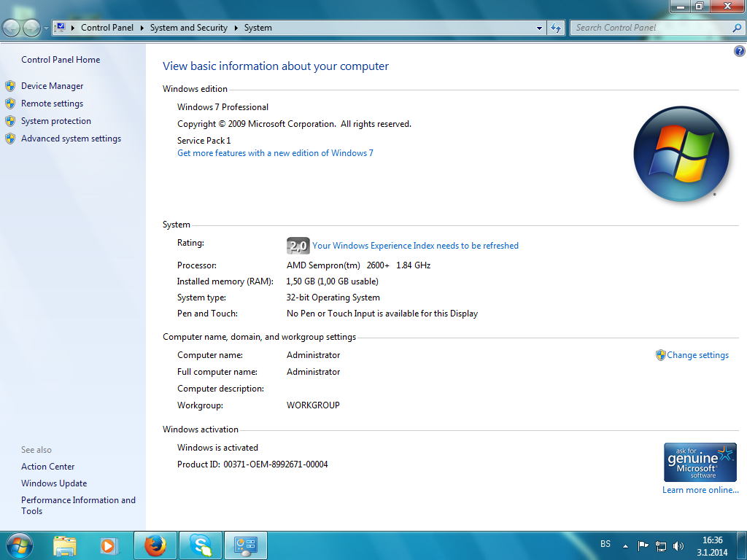Viewport: 747px width, 560px height.
Task: Click the volume speaker tray icon
Action: tap(678, 545)
